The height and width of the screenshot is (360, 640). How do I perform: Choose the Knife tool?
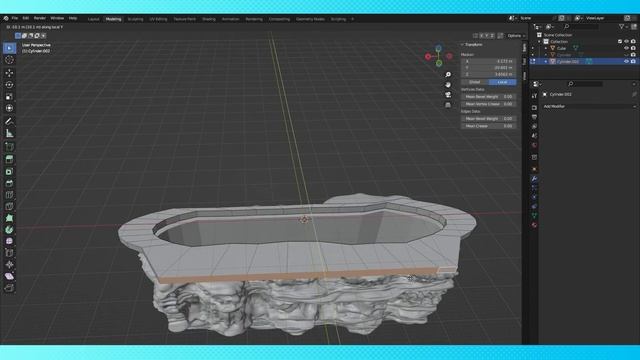coord(9,207)
